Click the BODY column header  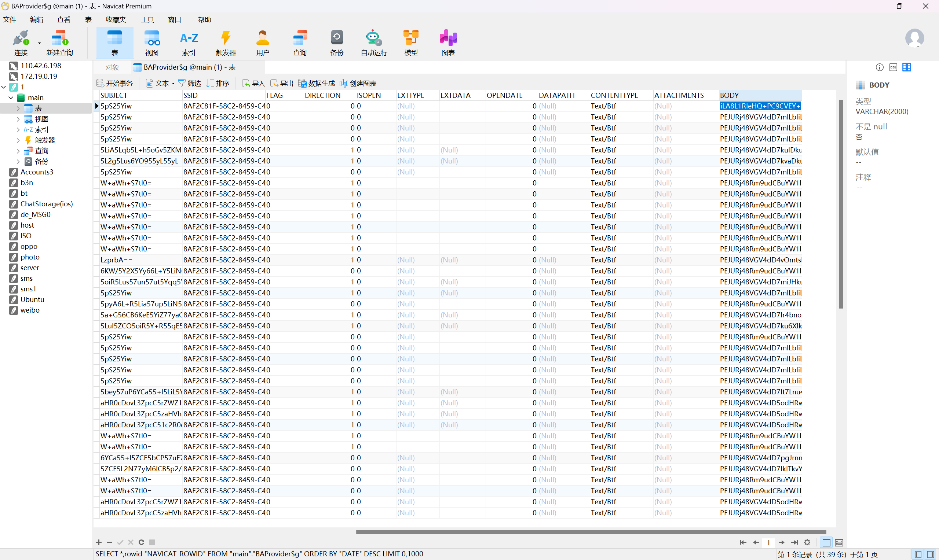coord(760,96)
